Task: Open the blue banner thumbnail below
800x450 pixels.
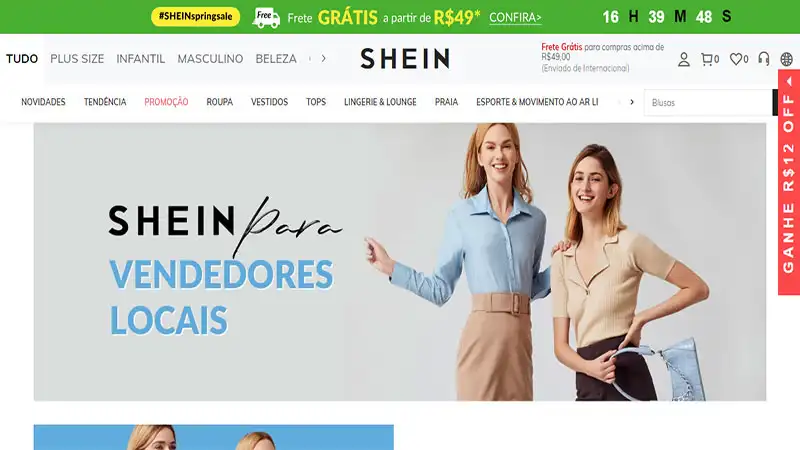Action: pyautogui.click(x=214, y=437)
